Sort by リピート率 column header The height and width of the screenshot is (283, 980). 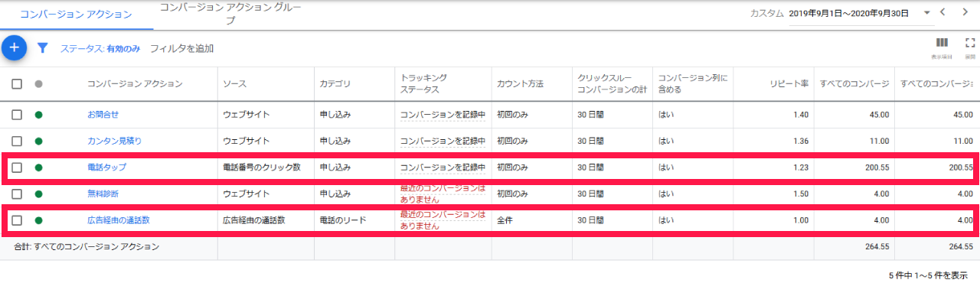(790, 84)
